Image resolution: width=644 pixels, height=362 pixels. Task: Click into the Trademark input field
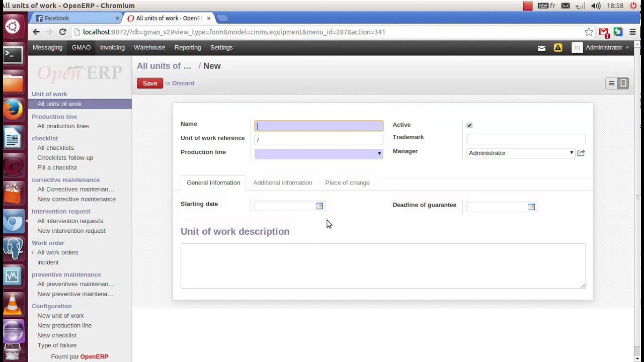[x=526, y=139]
